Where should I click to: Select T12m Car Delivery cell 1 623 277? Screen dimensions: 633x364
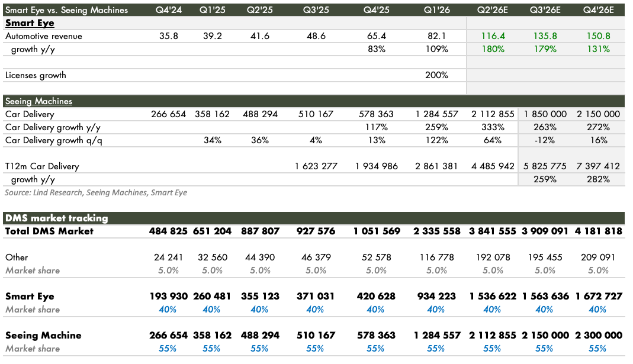316,166
